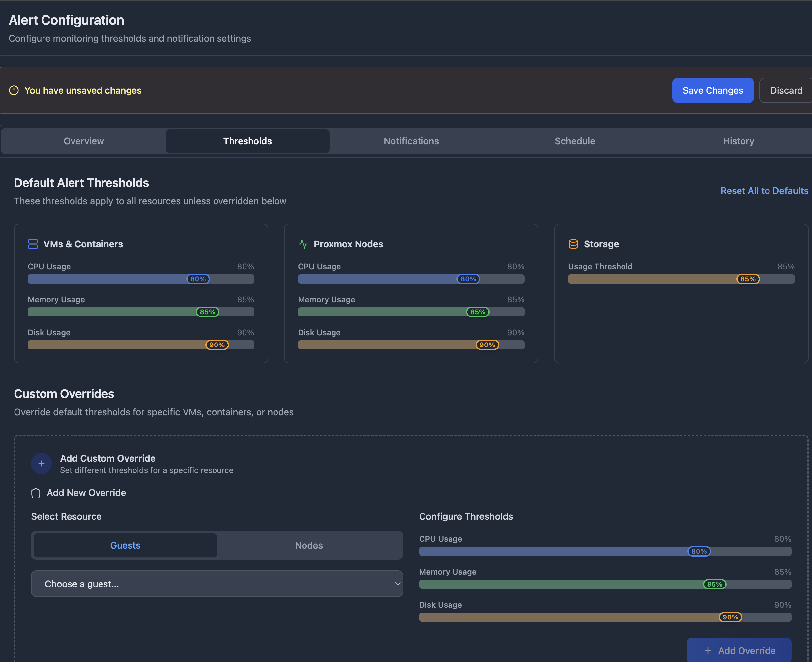Click 'Default Alert Thresholds' heading
This screenshot has width=812, height=662.
click(x=81, y=183)
